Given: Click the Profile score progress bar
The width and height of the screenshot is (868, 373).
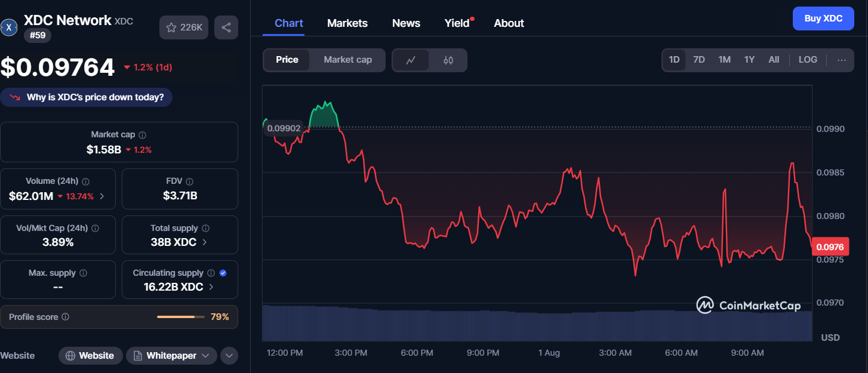Looking at the screenshot, I should point(181,317).
